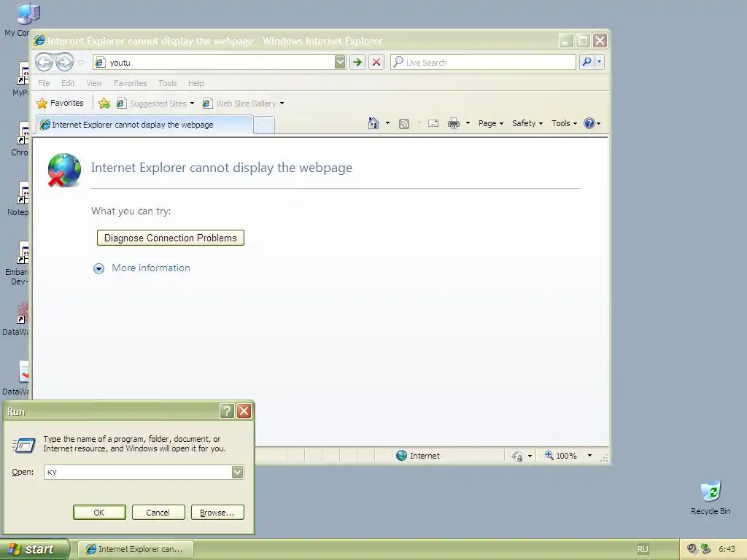Click the RSS Feeds icon
Image resolution: width=747 pixels, height=560 pixels.
[404, 124]
